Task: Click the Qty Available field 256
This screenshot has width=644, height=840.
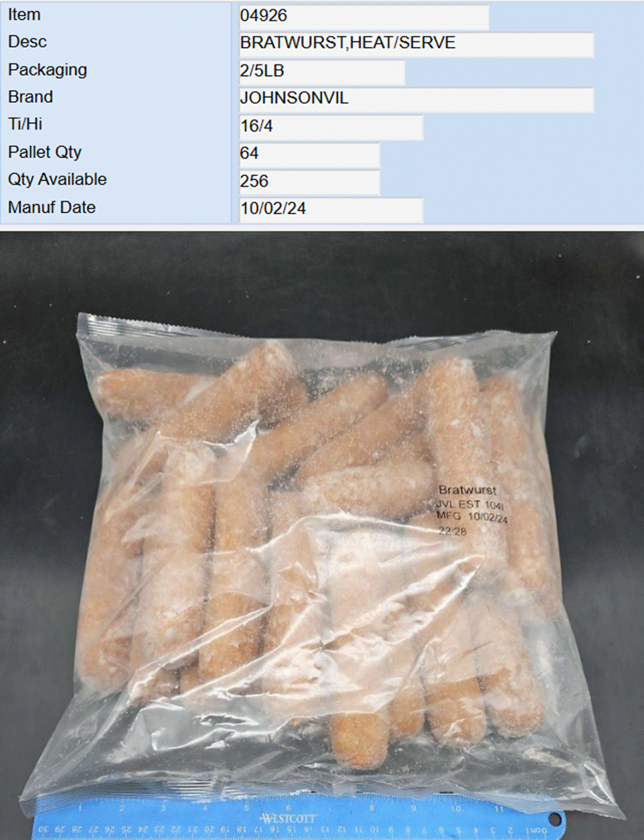Action: pos(309,182)
